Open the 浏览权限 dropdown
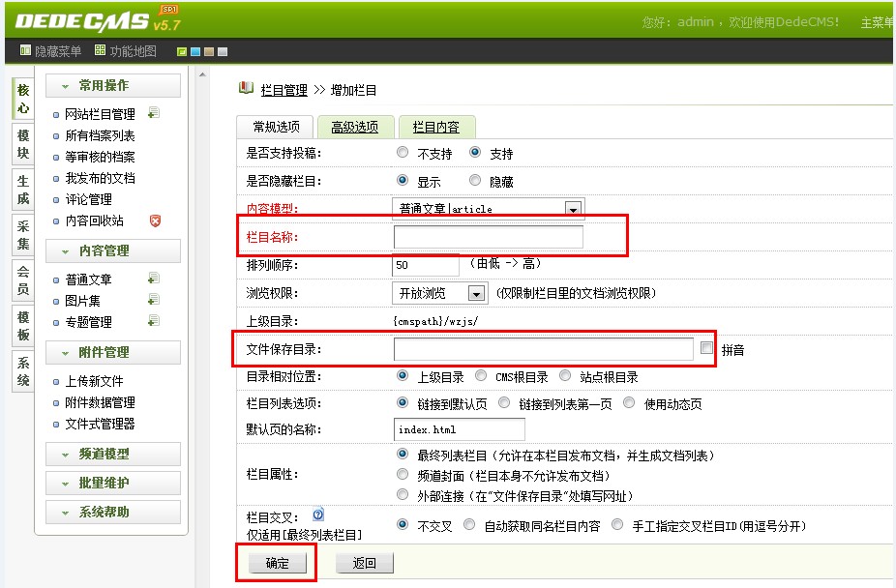Screen dimensions: 896x588 click(x=476, y=293)
